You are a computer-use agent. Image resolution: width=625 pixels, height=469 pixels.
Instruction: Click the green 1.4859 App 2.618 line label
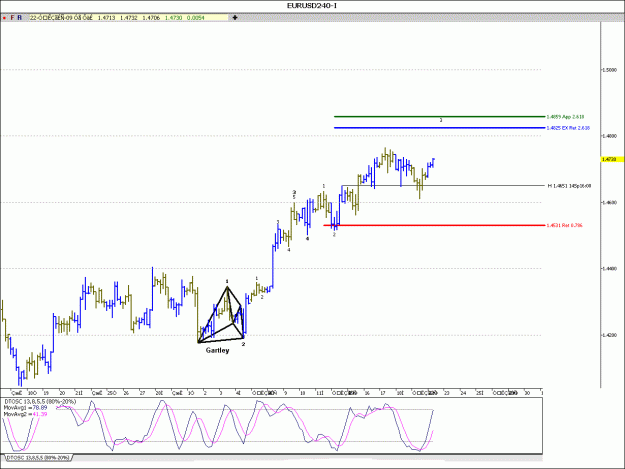click(x=565, y=117)
